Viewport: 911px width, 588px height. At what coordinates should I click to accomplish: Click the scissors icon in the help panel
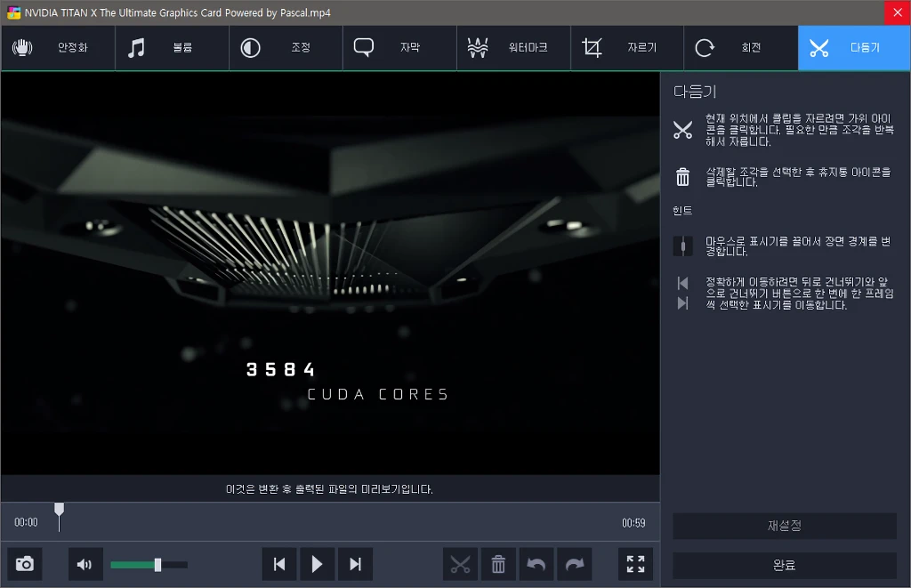[682, 130]
